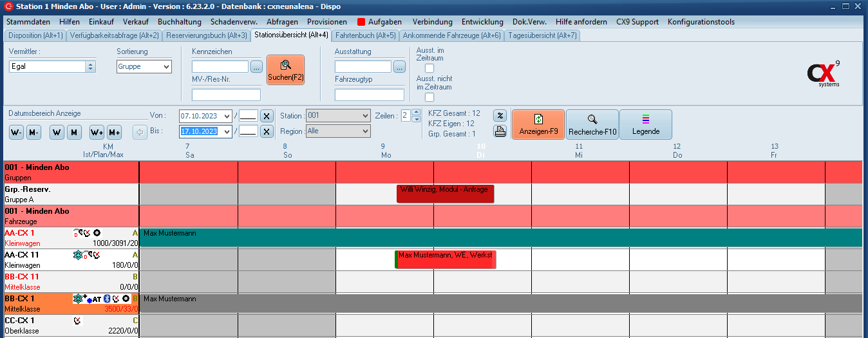Enable the Ausst. im Zeitraum checkbox
The height and width of the screenshot is (338, 868).
[x=429, y=68]
